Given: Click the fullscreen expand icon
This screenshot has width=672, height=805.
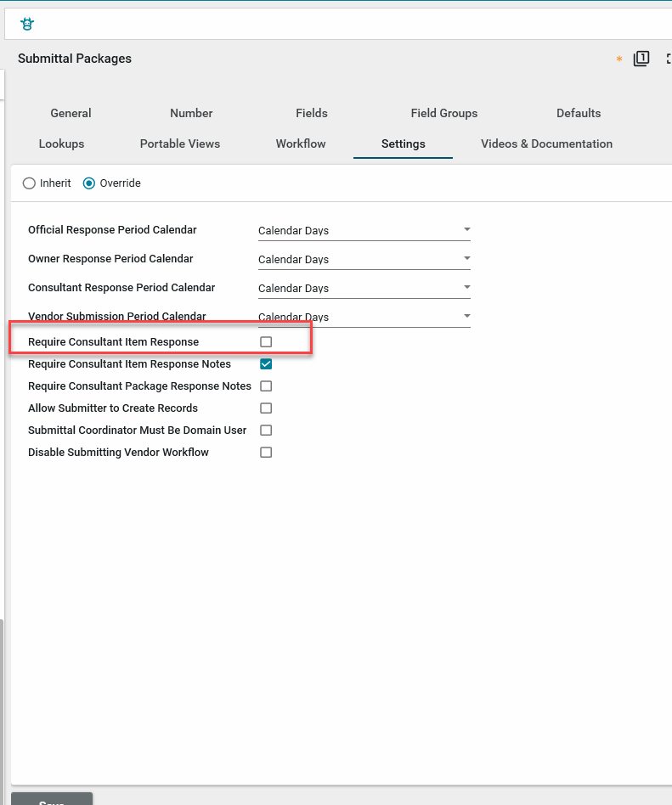Looking at the screenshot, I should click(669, 59).
